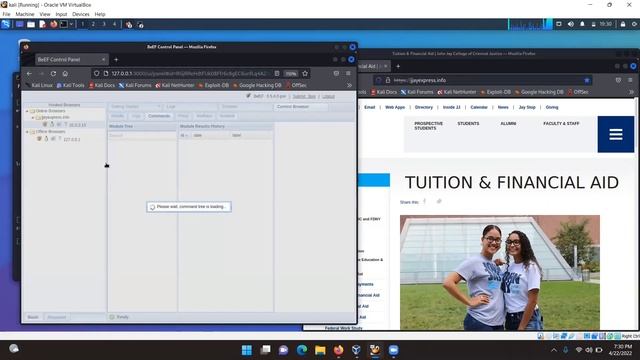The image size is (640, 360).
Task: Open the FACULTY & STAFF navigation item
Action: 561,123
